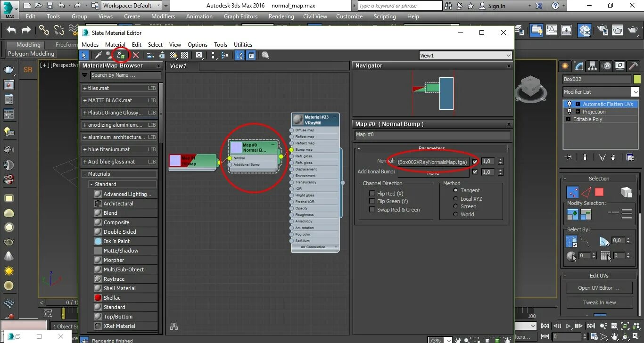Select Vertex sub-object mode icon
The image size is (644, 343).
click(572, 192)
